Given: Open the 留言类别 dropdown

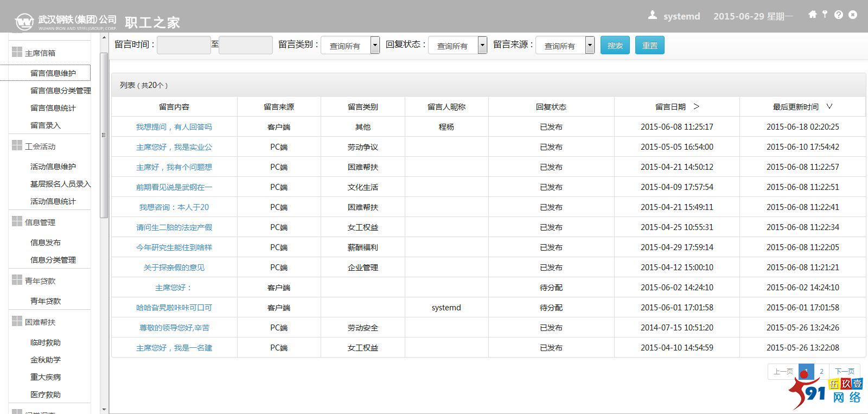Looking at the screenshot, I should click(x=375, y=46).
